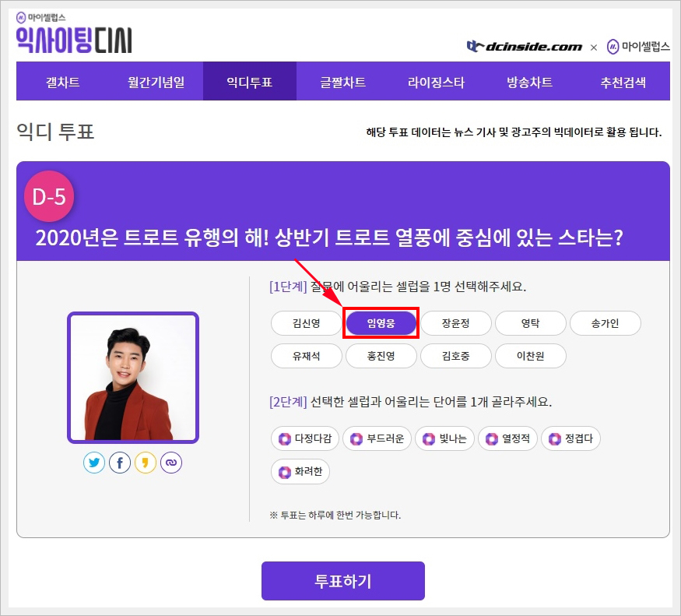
Task: Select candidate 김신영
Action: [x=306, y=323]
